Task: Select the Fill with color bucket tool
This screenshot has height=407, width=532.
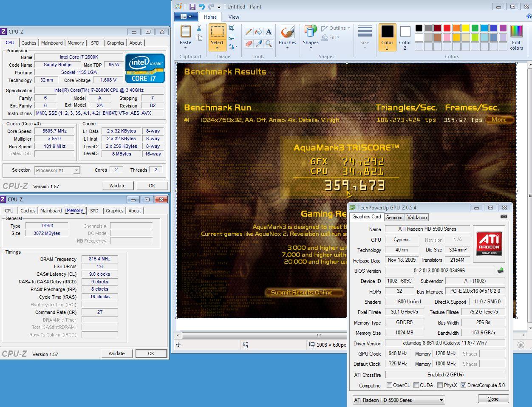Action: 258,32
